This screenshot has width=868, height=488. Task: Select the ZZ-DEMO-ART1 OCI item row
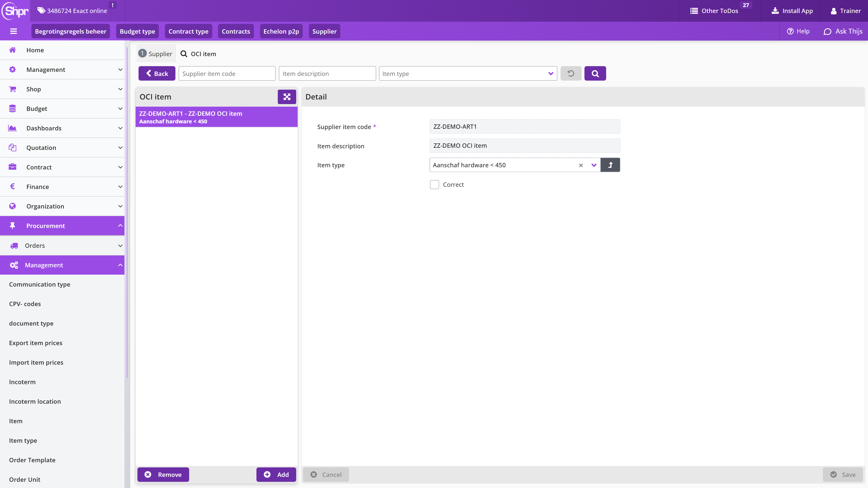pyautogui.click(x=216, y=117)
